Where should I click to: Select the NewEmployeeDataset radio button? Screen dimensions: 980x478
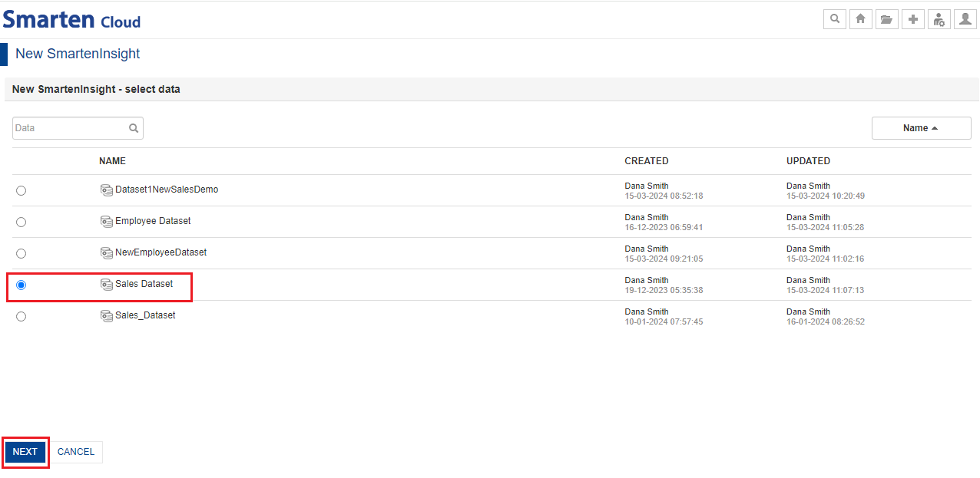(x=21, y=253)
